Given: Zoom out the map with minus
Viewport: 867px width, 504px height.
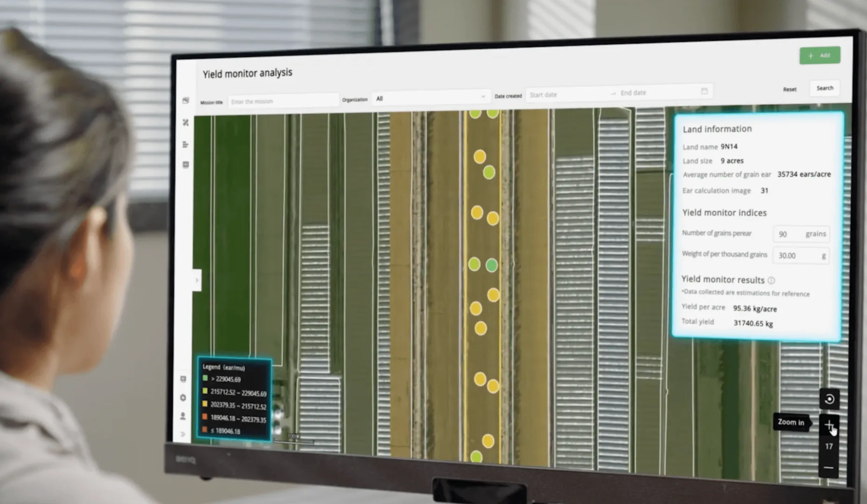Looking at the screenshot, I should coord(829,467).
